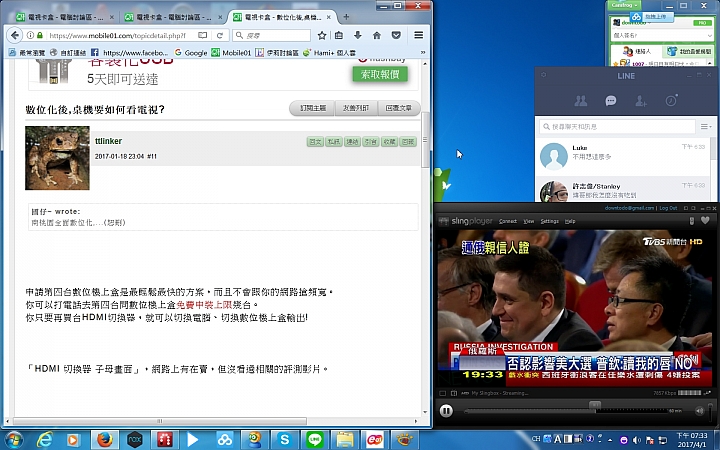Image resolution: width=720 pixels, height=450 pixels.
Task: Open Windows Start menu orb
Action: click(x=13, y=440)
